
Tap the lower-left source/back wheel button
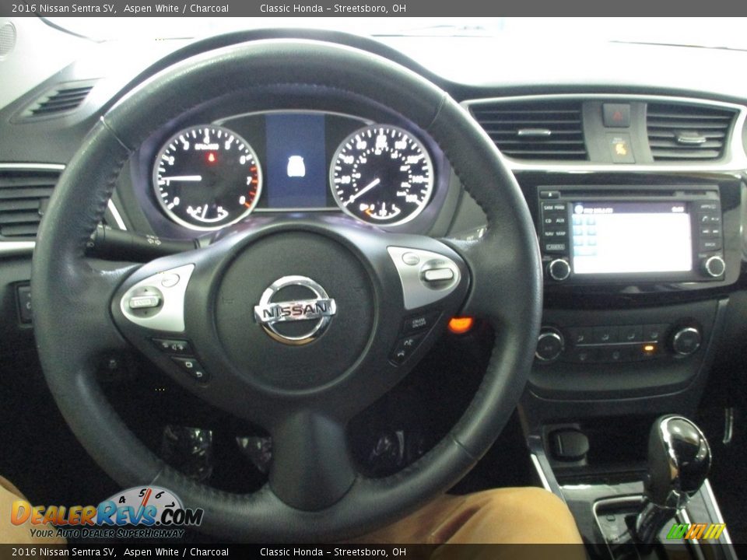pyautogui.click(x=190, y=369)
